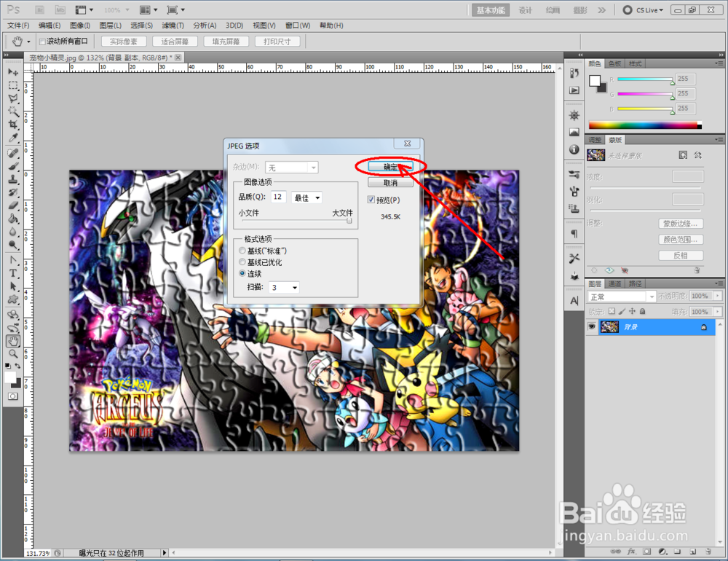
Task: Select the Custom Shape tool
Action: coord(13,299)
